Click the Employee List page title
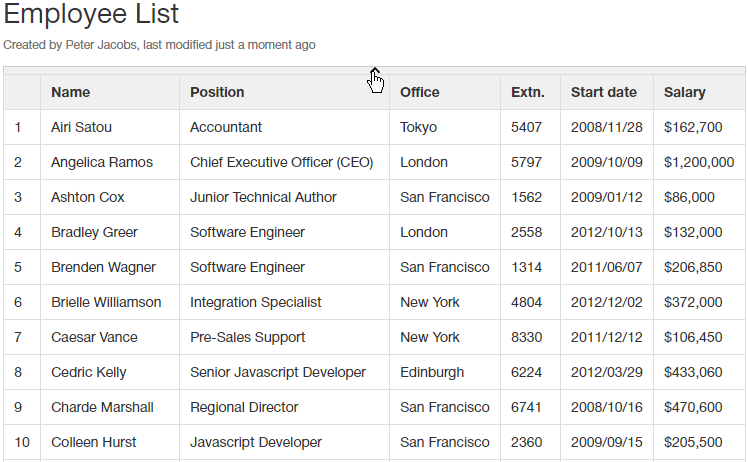Viewport: 748px width, 462px height. coord(92,14)
